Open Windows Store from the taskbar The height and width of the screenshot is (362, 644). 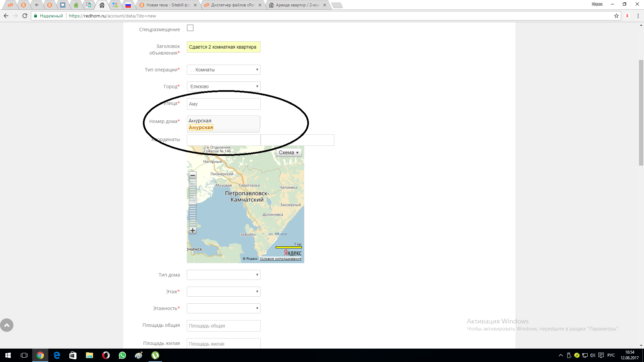(x=73, y=355)
